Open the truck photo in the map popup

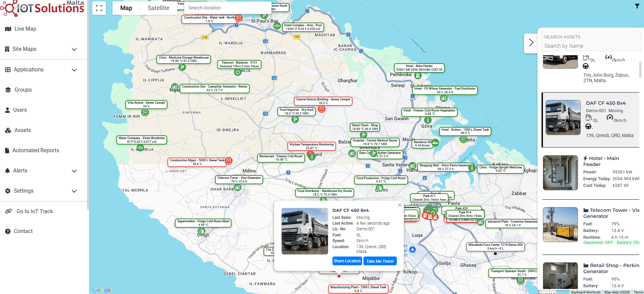305,231
